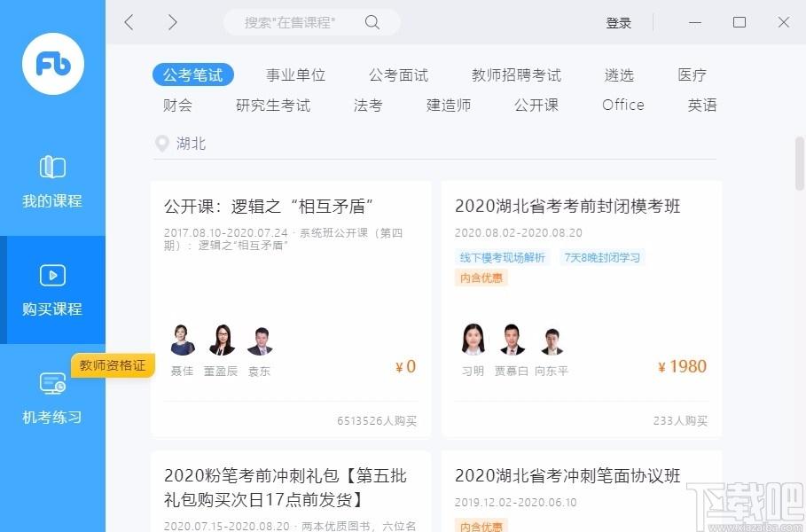
Task: Select the 事业单位 category tab
Action: pyautogui.click(x=295, y=75)
